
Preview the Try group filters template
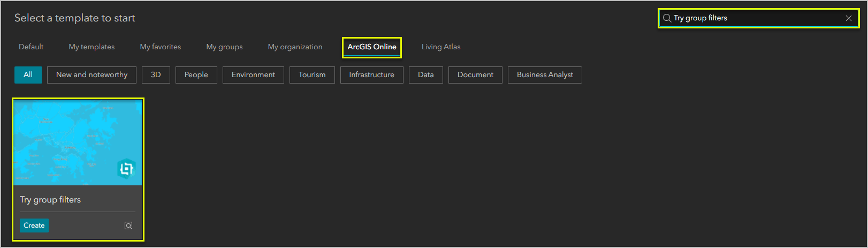[128, 226]
